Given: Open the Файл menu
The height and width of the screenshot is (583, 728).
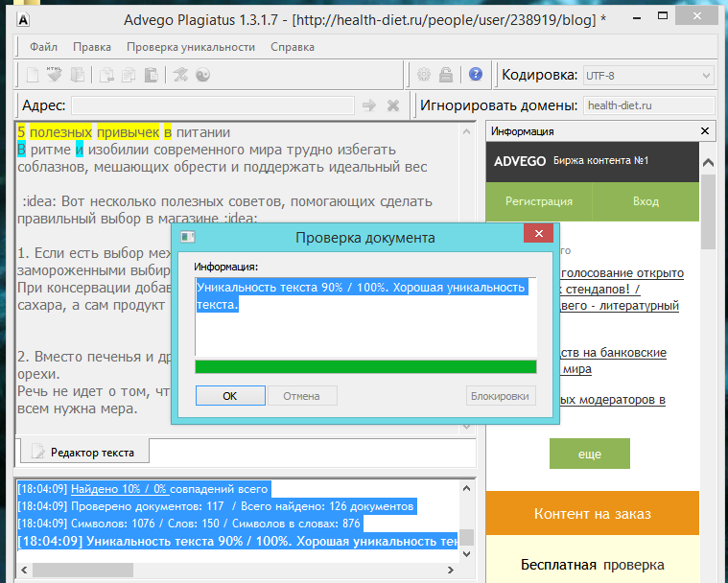Looking at the screenshot, I should point(43,46).
